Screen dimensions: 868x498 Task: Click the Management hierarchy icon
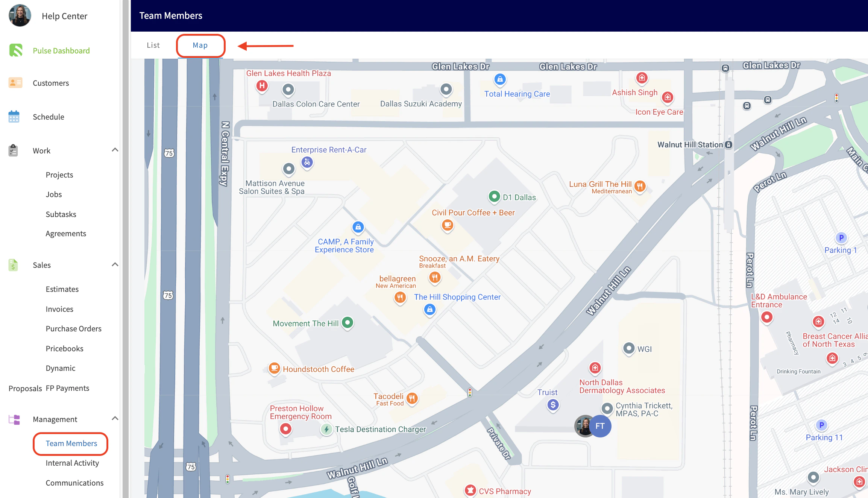[14, 419]
